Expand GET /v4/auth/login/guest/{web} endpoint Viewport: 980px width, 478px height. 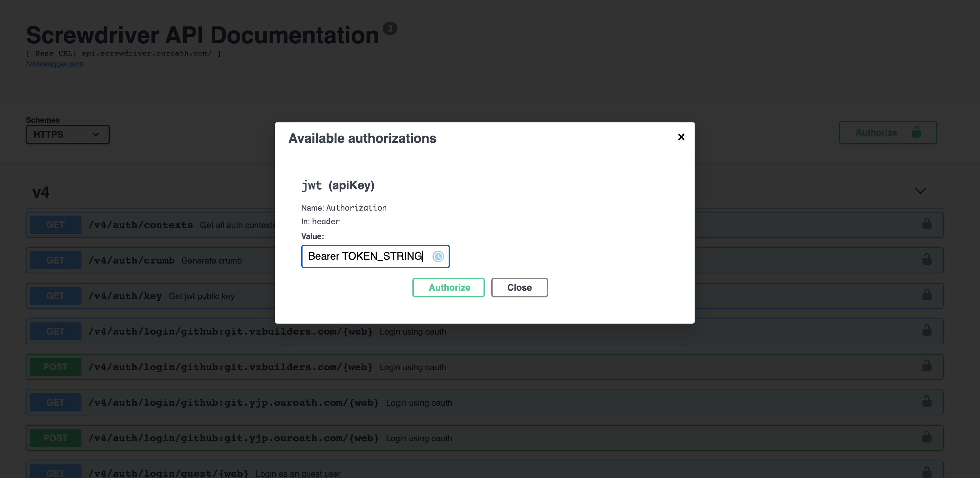[x=484, y=470]
